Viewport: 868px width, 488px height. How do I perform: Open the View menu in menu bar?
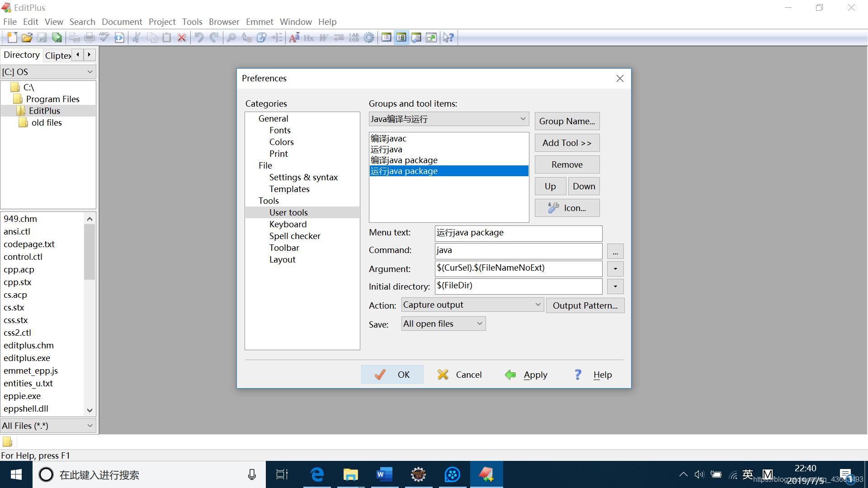pos(54,22)
